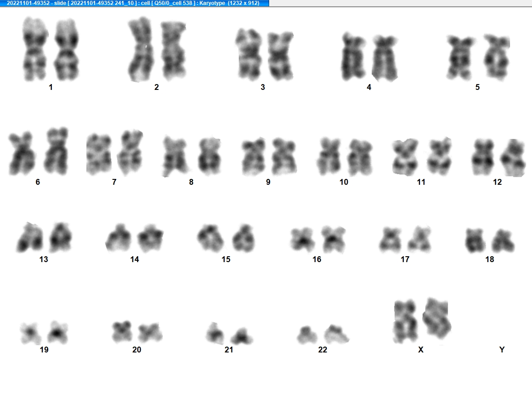Select the right X chromosome
Viewport: 532px width, 401px height.
pos(437,318)
